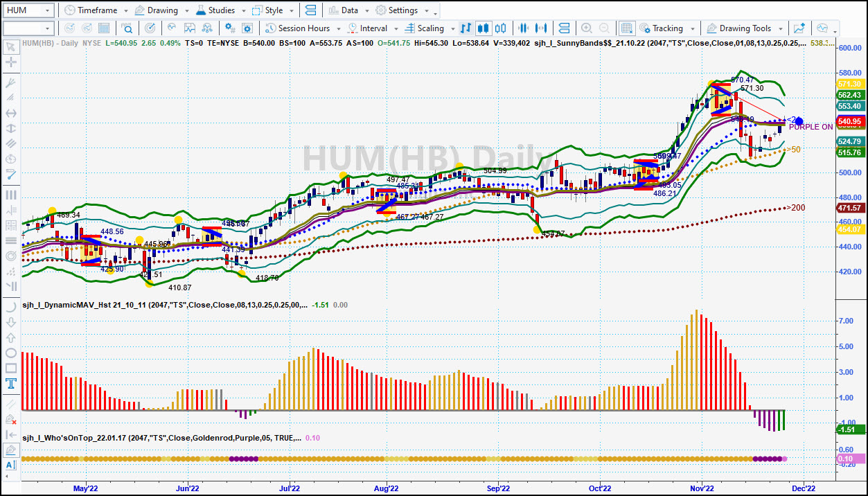Click the yellow 571.30 price axis label
Image resolution: width=868 pixels, height=496 pixels.
point(849,84)
